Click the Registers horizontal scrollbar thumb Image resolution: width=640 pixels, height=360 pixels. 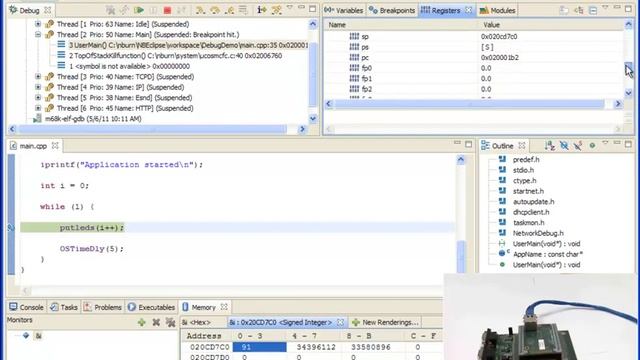[469, 104]
